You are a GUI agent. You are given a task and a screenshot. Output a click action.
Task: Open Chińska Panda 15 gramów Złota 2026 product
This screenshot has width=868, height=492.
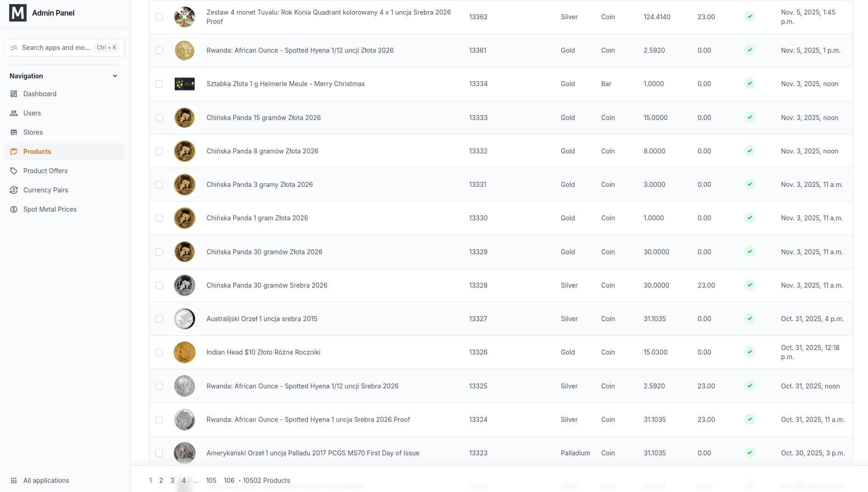pos(264,118)
